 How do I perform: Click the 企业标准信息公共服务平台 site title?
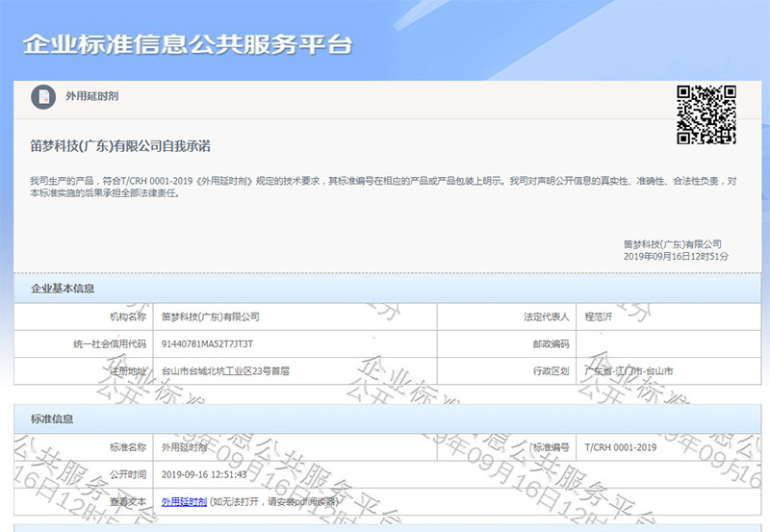tap(188, 45)
